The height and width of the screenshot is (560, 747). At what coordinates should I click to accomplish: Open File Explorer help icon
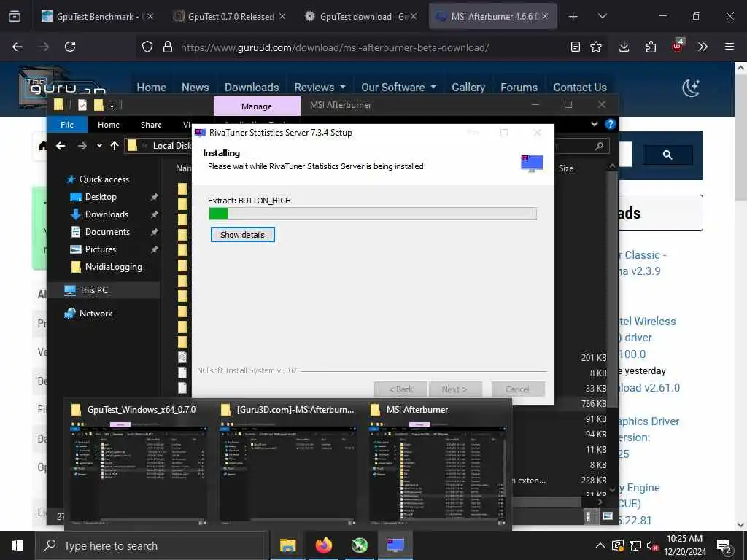611,124
